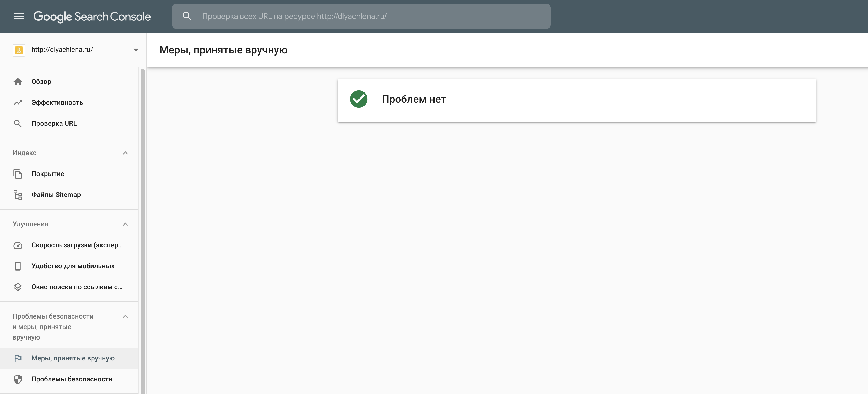Click the URL inspection search field

371,16
